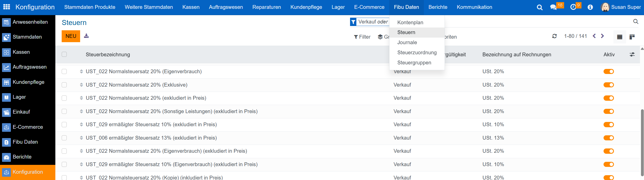644x180 pixels.
Task: Tick checkbox for UST_006 ermäßigter Steuersatz 13%
Action: (x=64, y=138)
